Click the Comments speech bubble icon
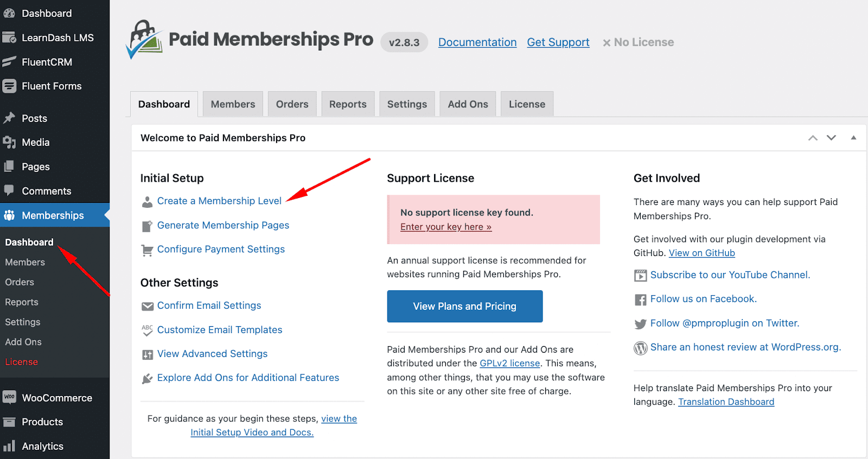The width and height of the screenshot is (868, 459). (x=9, y=190)
